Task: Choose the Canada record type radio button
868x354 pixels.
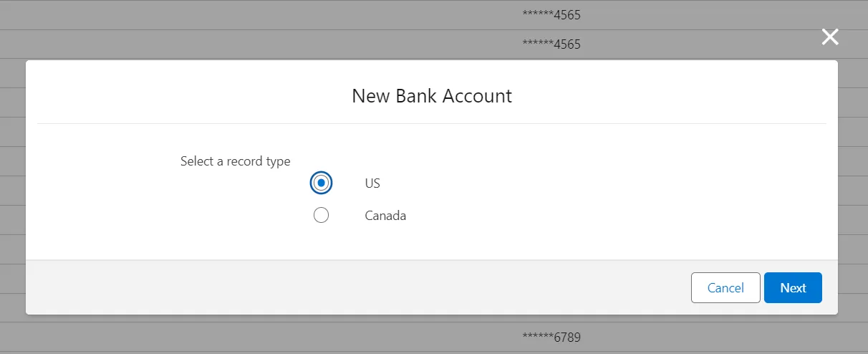Action: 321,215
